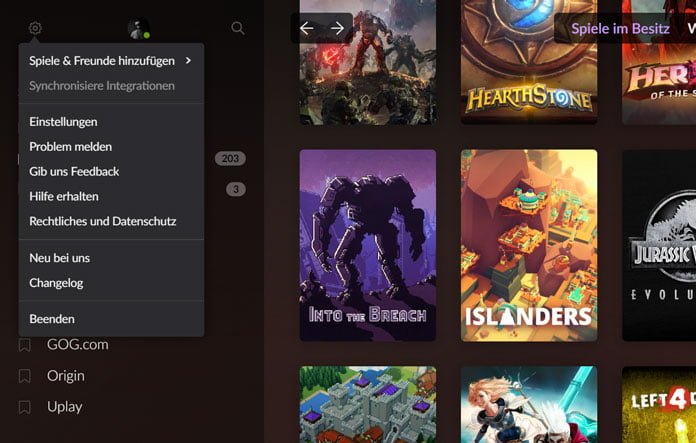This screenshot has height=443, width=696.
Task: Click Beenden to quit the app
Action: (52, 319)
